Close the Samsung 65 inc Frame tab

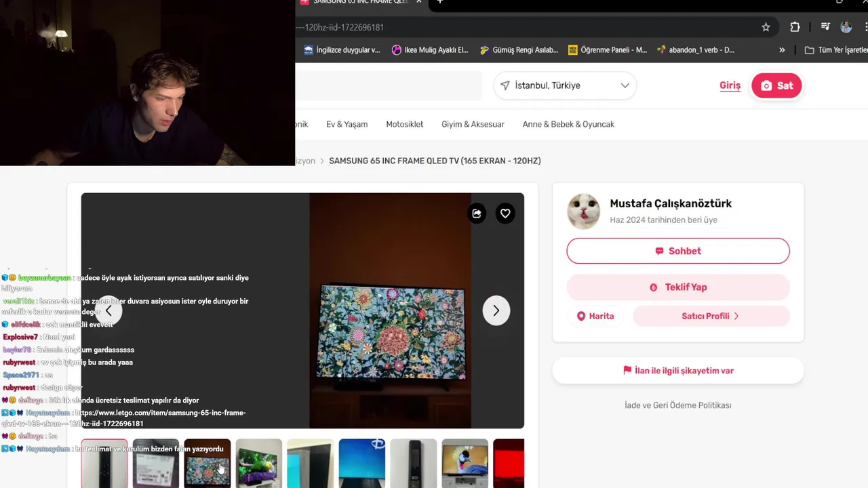pos(419,2)
